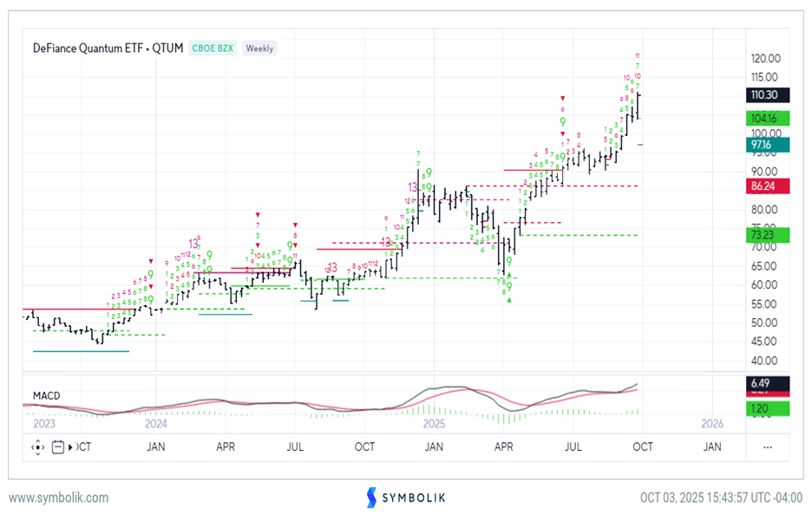Viewport: 812px width, 515px height.
Task: Select the four-way pan navigation icon
Action: point(37,447)
